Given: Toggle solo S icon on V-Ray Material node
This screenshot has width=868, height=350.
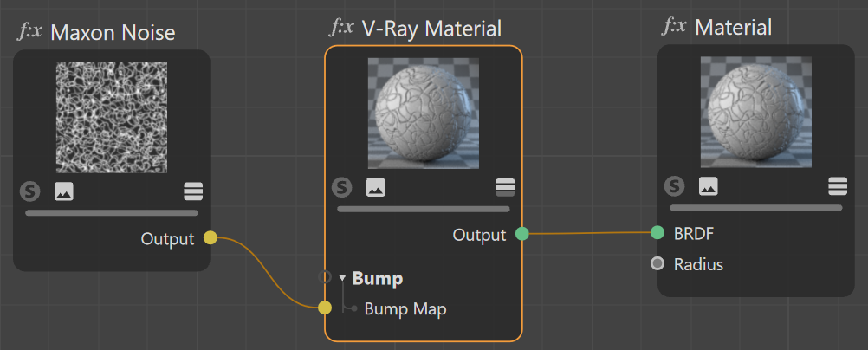Looking at the screenshot, I should [341, 187].
